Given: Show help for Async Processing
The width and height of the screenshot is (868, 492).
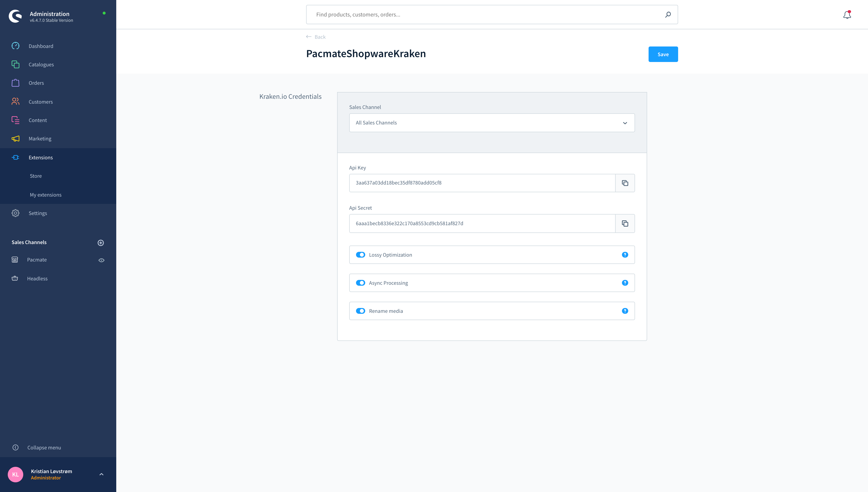Looking at the screenshot, I should tap(625, 283).
